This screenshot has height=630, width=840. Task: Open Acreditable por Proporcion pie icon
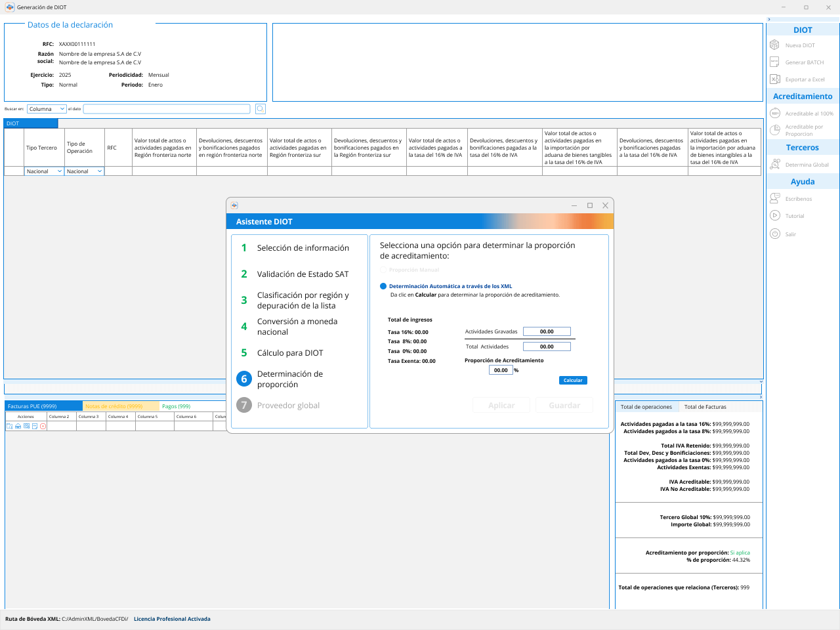(774, 130)
